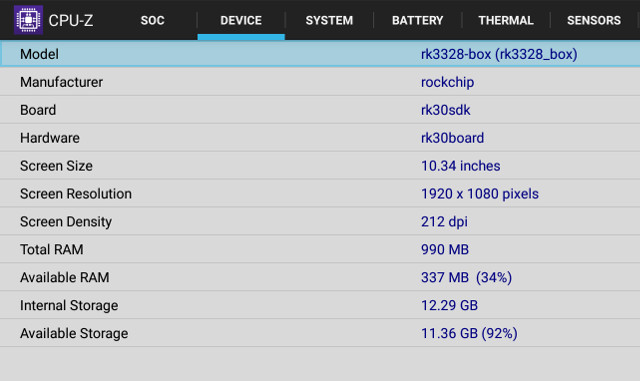Open the THERMAL tab
This screenshot has height=381, width=640.
click(x=506, y=20)
